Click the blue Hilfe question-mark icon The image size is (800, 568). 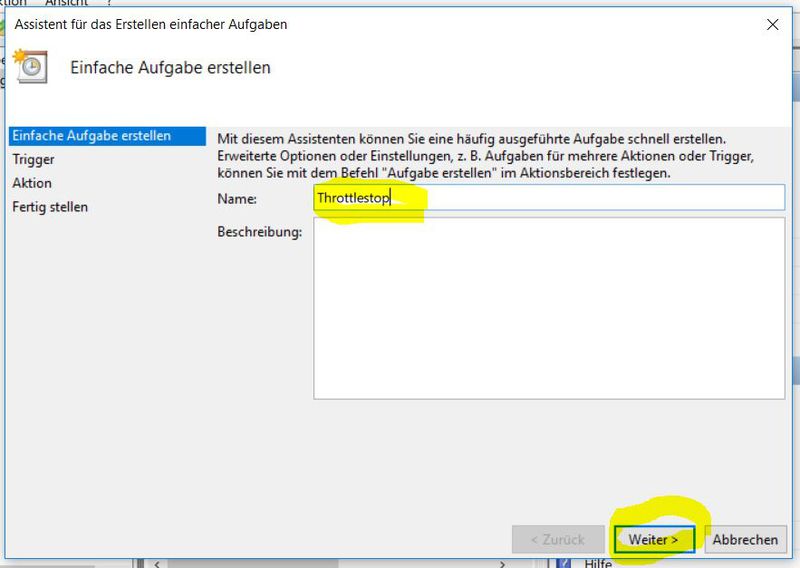[x=564, y=563]
